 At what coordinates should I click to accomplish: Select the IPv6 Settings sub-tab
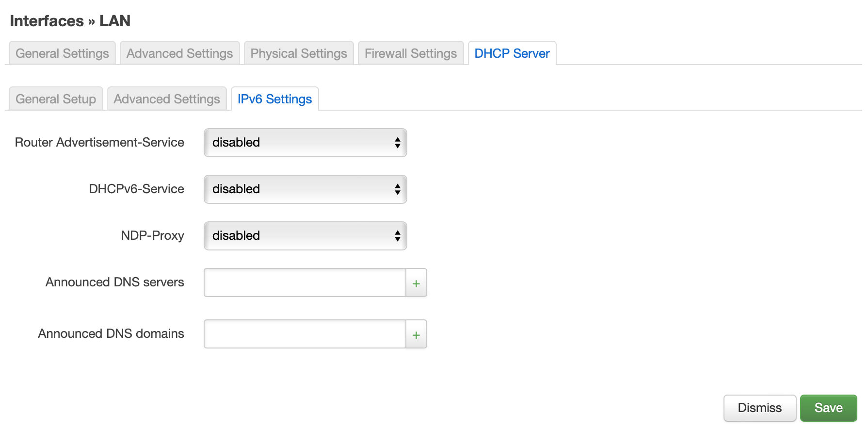274,99
